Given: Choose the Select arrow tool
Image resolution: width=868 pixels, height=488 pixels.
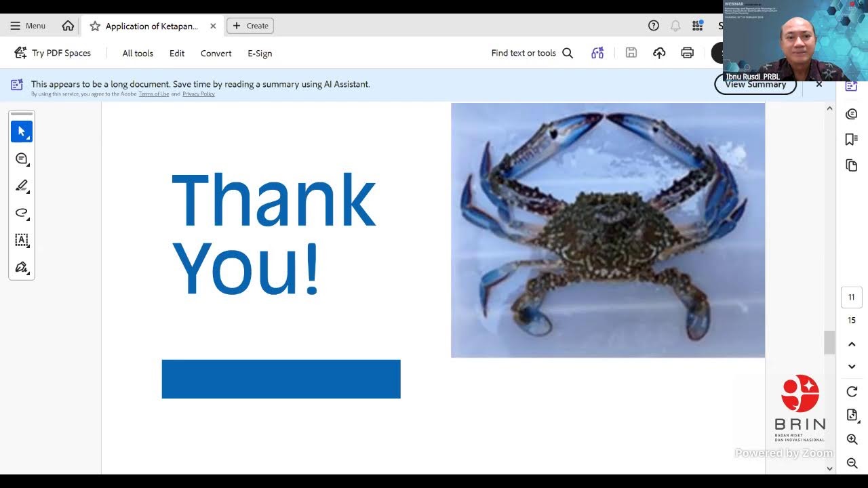Looking at the screenshot, I should pyautogui.click(x=22, y=131).
